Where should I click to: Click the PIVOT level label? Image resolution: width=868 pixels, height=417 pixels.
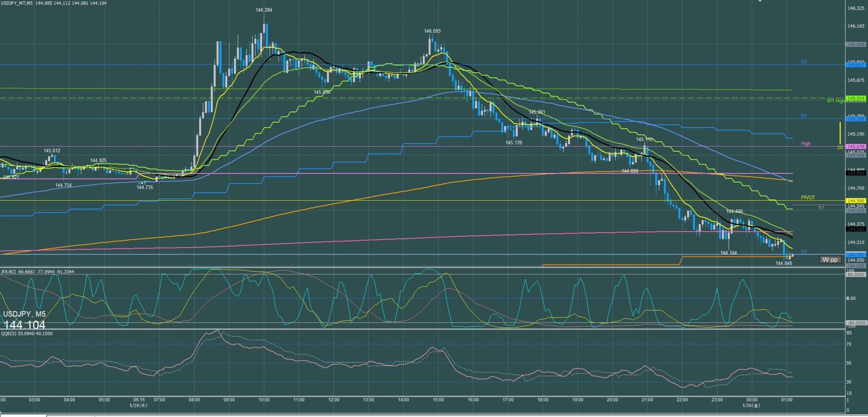coord(808,198)
